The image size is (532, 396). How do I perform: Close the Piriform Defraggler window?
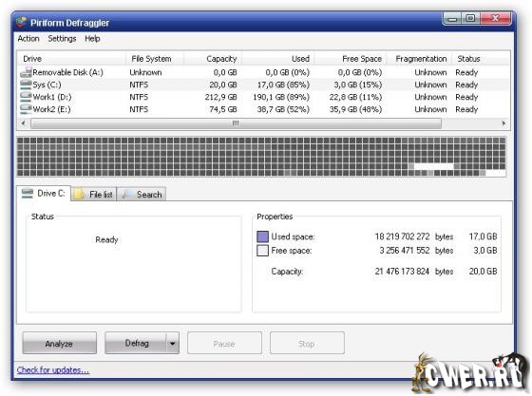pyautogui.click(x=495, y=19)
